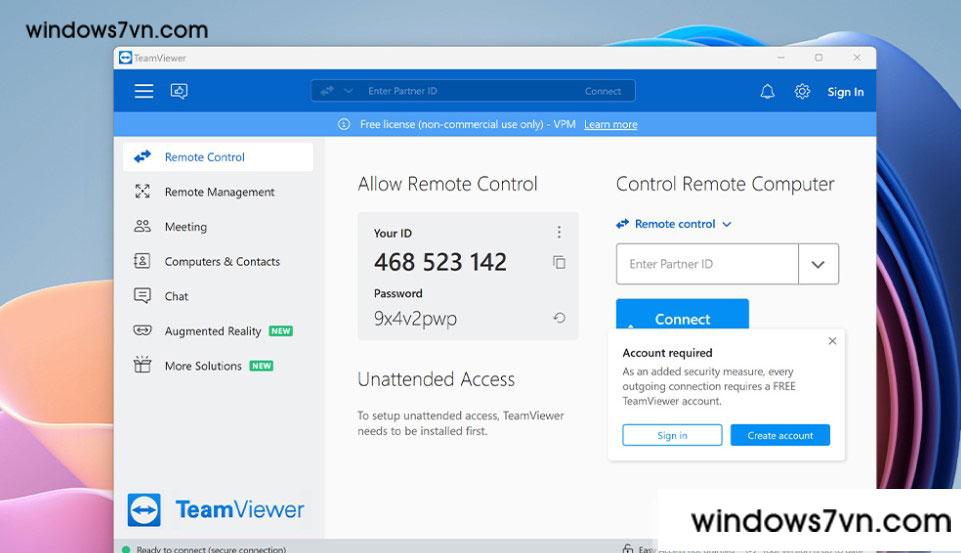The image size is (961, 553).
Task: Minimize the TeamViewer window
Action: click(x=781, y=58)
